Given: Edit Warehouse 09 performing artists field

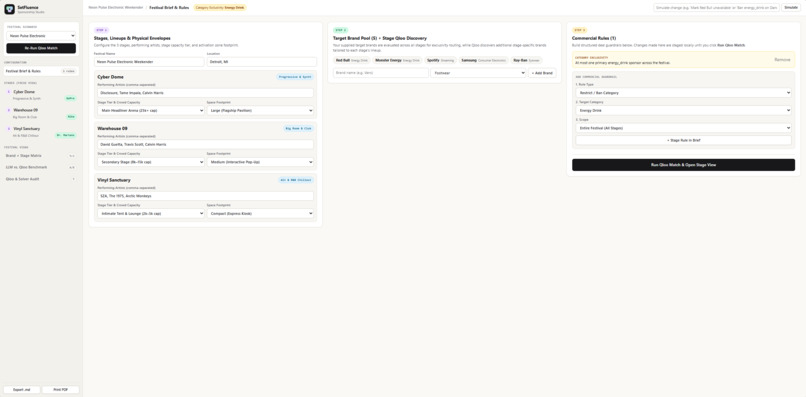Looking at the screenshot, I should 206,145.
